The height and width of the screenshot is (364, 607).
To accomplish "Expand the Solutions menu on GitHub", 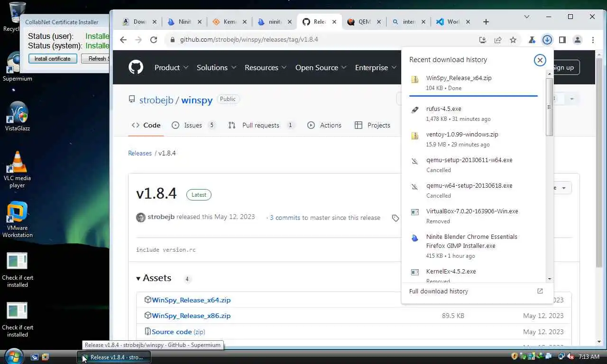I will point(216,68).
